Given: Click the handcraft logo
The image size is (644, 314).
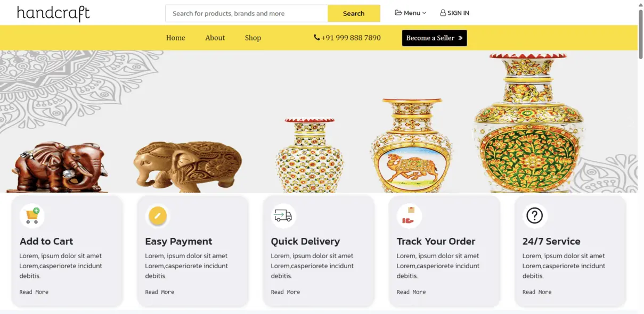Looking at the screenshot, I should [53, 13].
